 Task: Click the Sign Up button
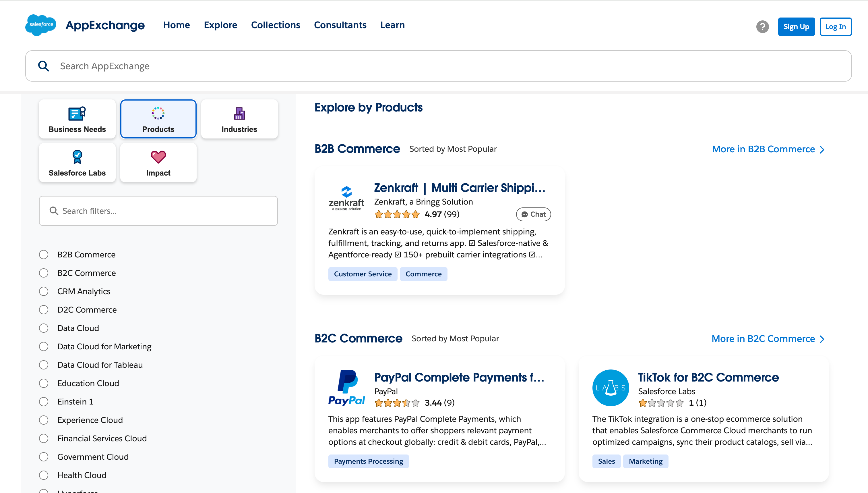point(796,26)
